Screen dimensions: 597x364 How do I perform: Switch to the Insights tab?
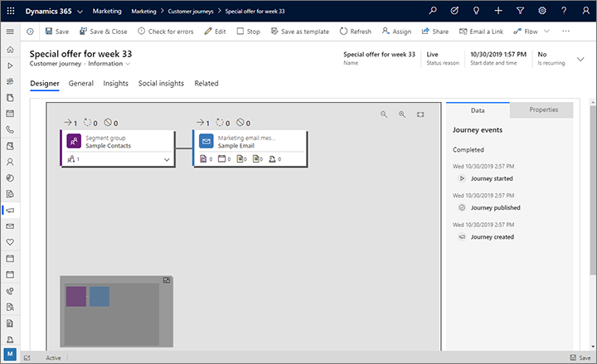[115, 84]
